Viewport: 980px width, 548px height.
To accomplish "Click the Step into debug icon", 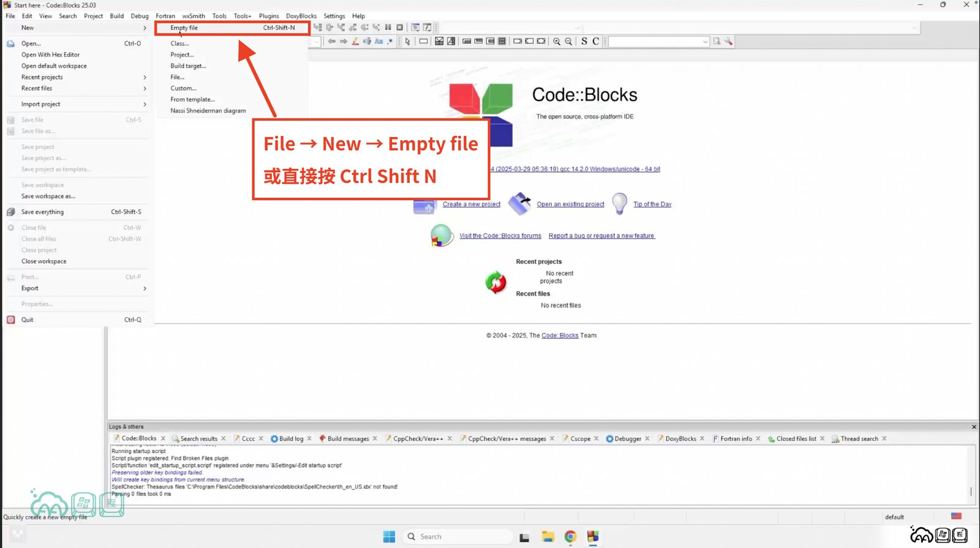I will (x=341, y=28).
